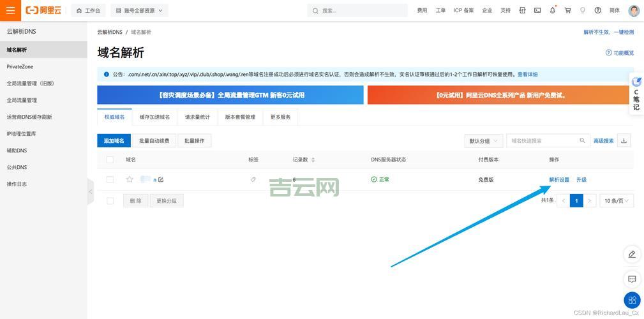Screen dimensions: 644x319
Task: Open 支持 in the top navigation
Action: [x=505, y=11]
